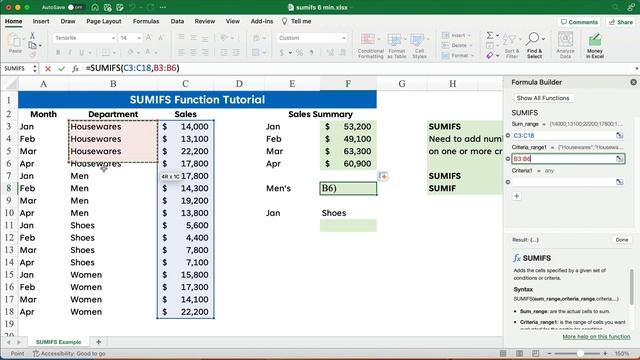Open the Insert ribbon tab
Viewport: 640px width, 360px height.
[41, 21]
